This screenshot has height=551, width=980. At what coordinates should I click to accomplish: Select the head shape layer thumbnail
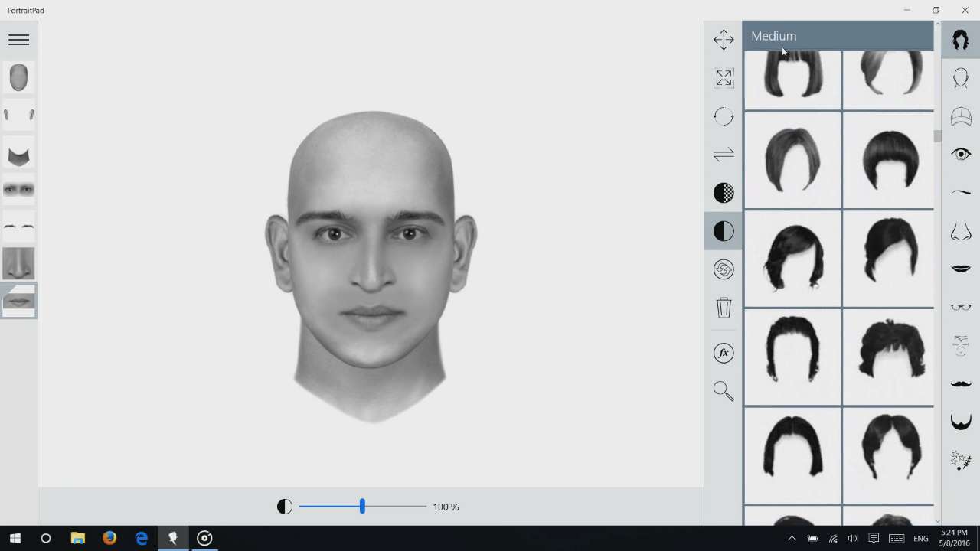(x=18, y=77)
